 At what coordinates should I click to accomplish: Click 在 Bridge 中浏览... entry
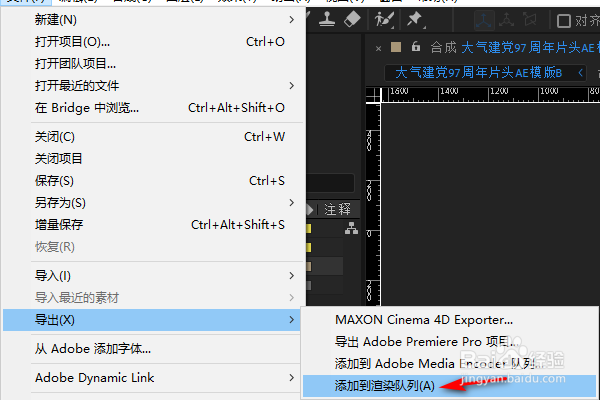(153, 108)
